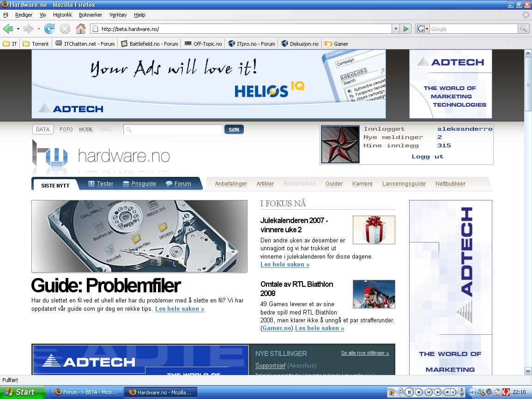Screen dimensions: 532x399
Task: Switch to the Tester tab
Action: pyautogui.click(x=101, y=183)
